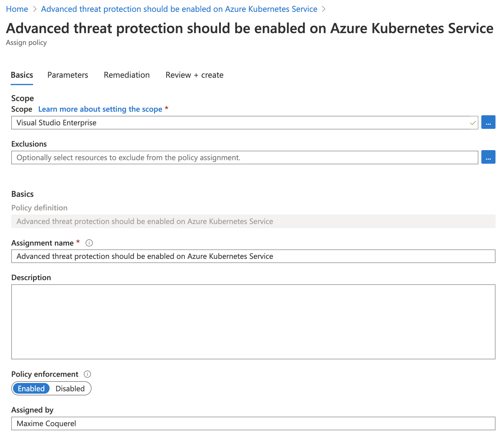Disable Policy enforcement

[70, 388]
